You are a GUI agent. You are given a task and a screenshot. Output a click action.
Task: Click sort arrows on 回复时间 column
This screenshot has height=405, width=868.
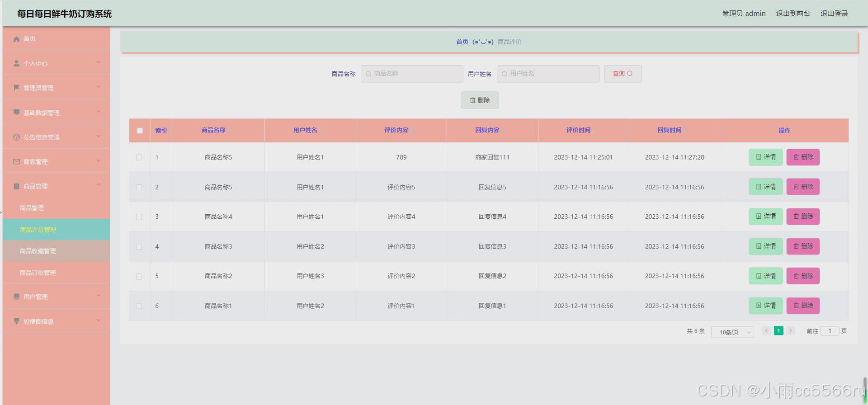686,130
